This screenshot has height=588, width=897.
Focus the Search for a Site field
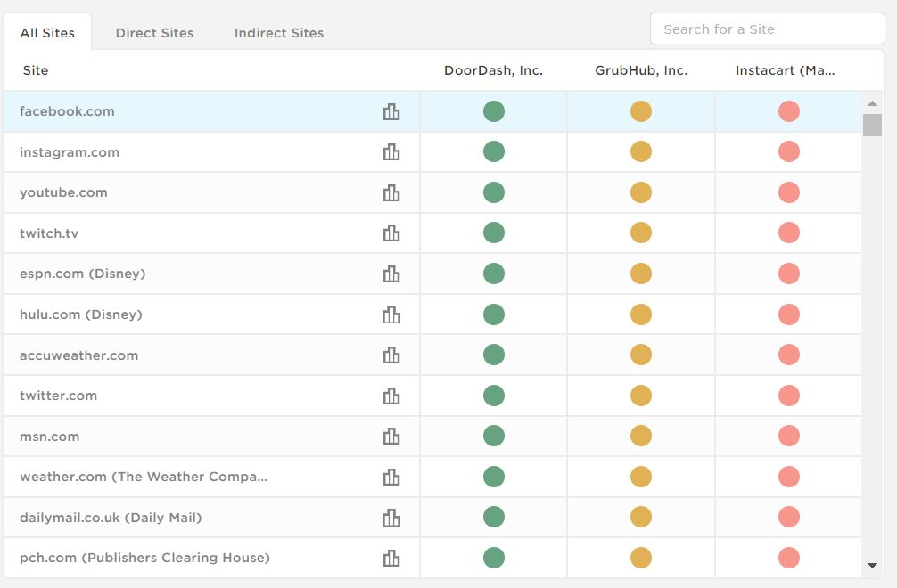[x=767, y=29]
